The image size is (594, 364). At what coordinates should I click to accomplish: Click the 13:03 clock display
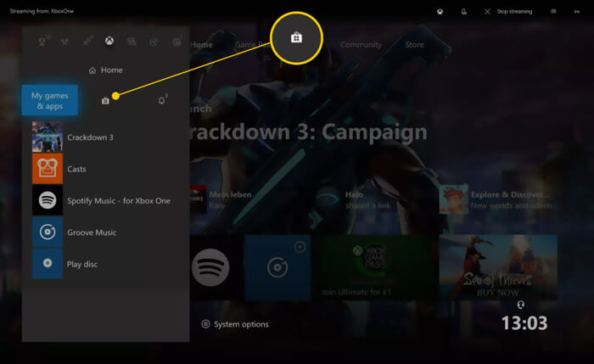click(524, 323)
